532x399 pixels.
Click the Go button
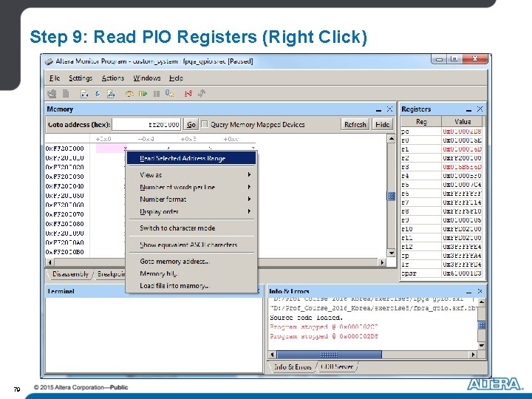[191, 125]
